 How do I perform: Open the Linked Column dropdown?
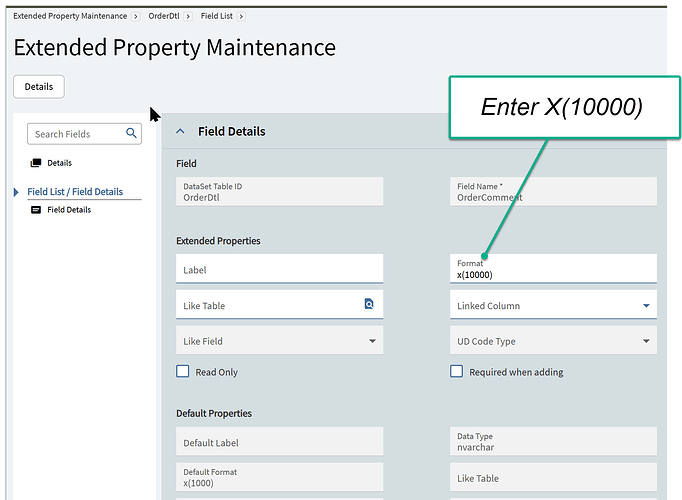pos(646,306)
